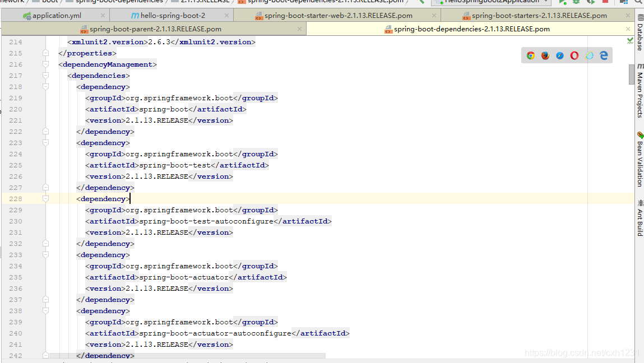
Task: Collapse dependencyManagement fold at line 216
Action: click(45, 64)
